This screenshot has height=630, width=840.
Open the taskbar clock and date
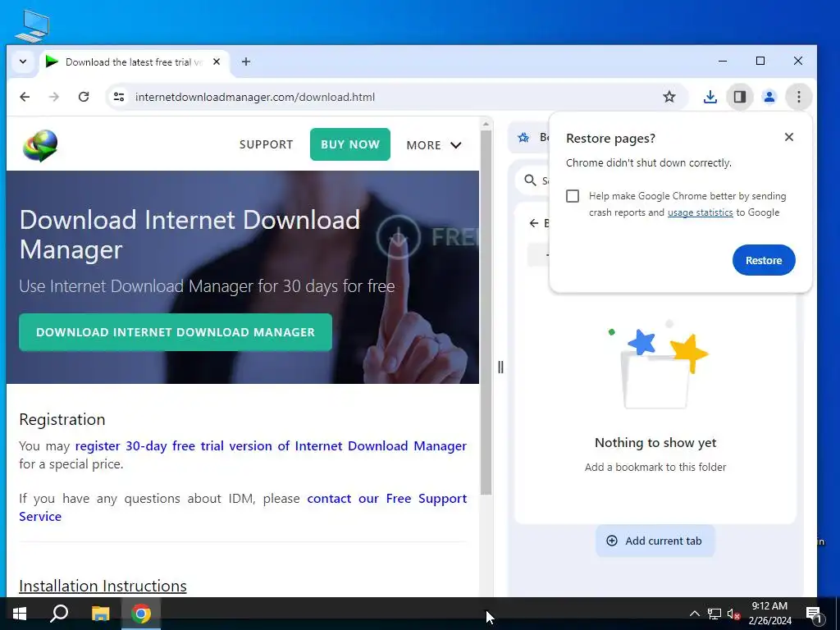point(769,614)
